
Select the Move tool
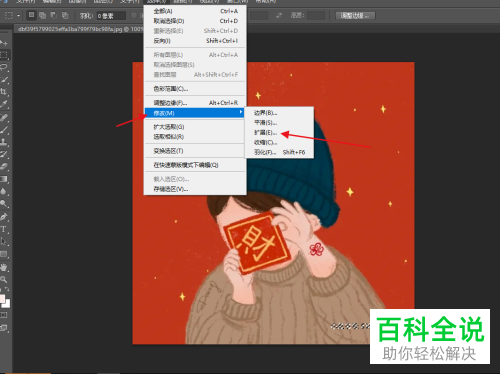click(x=4, y=43)
